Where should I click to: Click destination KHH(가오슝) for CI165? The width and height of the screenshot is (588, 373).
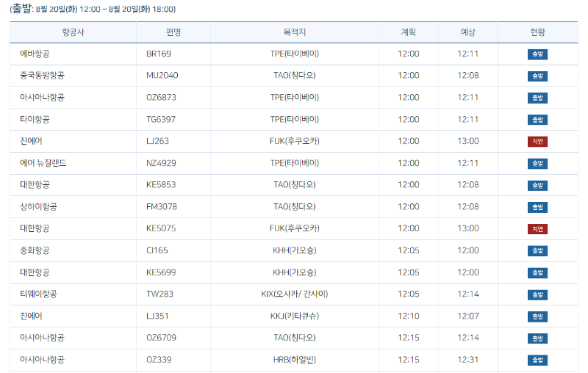[295, 250]
